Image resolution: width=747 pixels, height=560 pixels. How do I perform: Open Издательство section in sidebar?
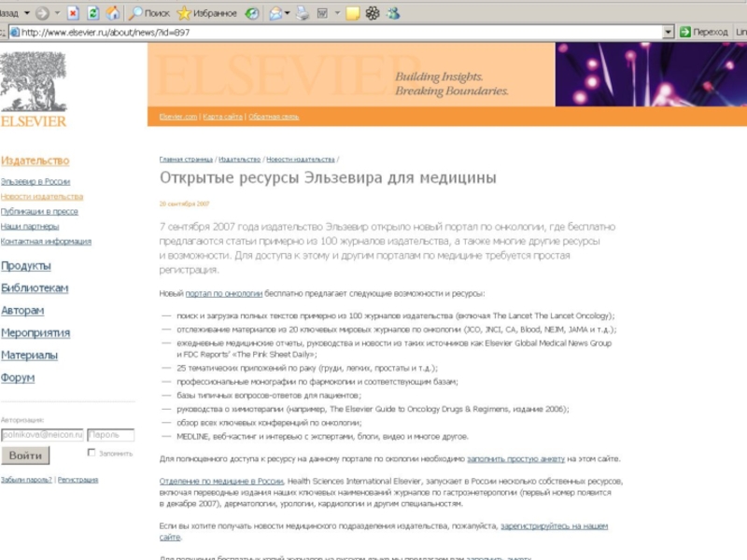[35, 161]
